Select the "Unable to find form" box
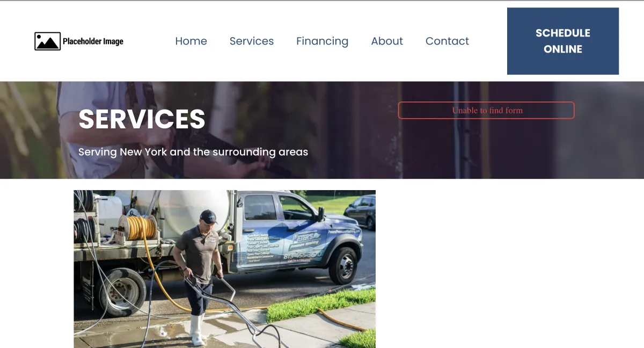644x348 pixels. click(x=486, y=110)
